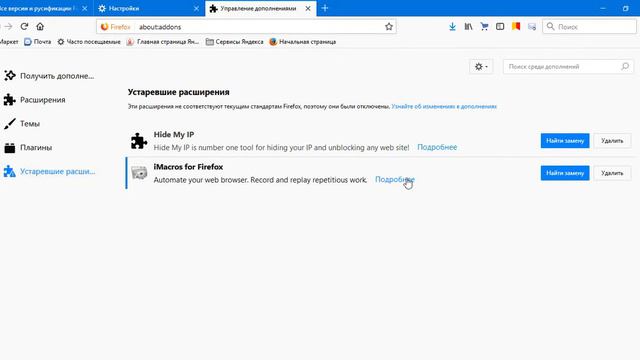Minimize the Firefox window
This screenshot has width=640, height=360.
pos(603,8)
